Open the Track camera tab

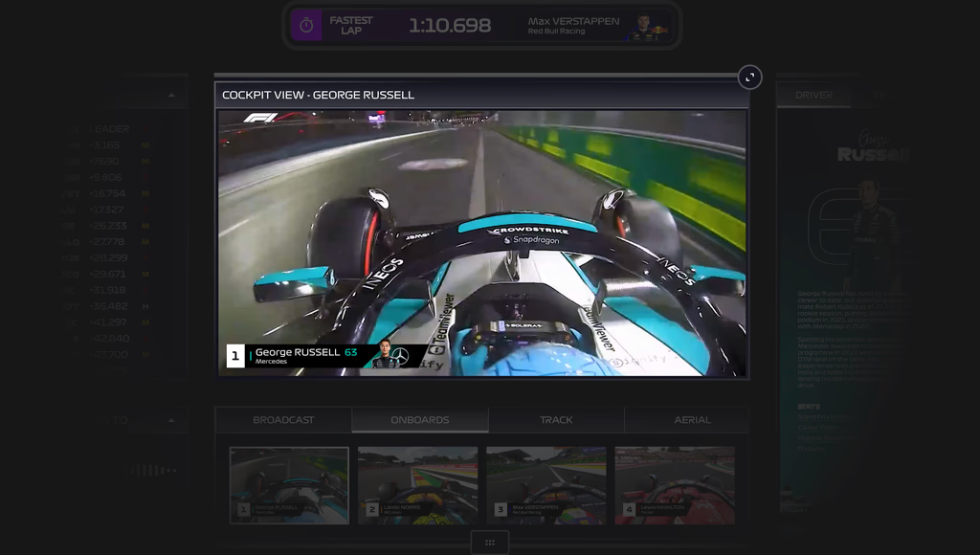click(556, 420)
